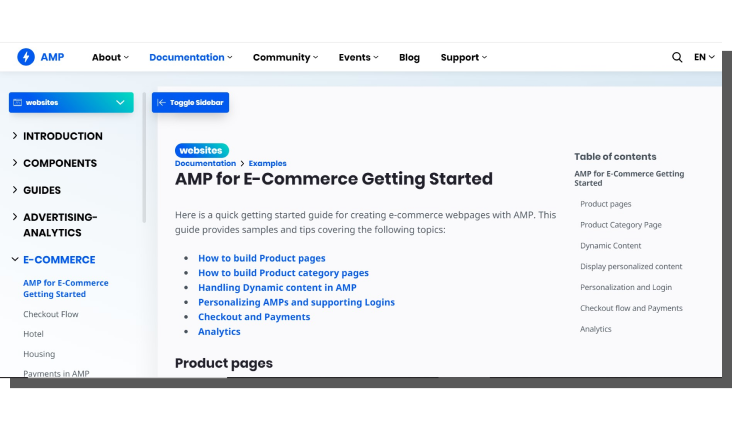The image size is (732, 429).
Task: Open the websites format selector dropdown
Action: tap(71, 103)
